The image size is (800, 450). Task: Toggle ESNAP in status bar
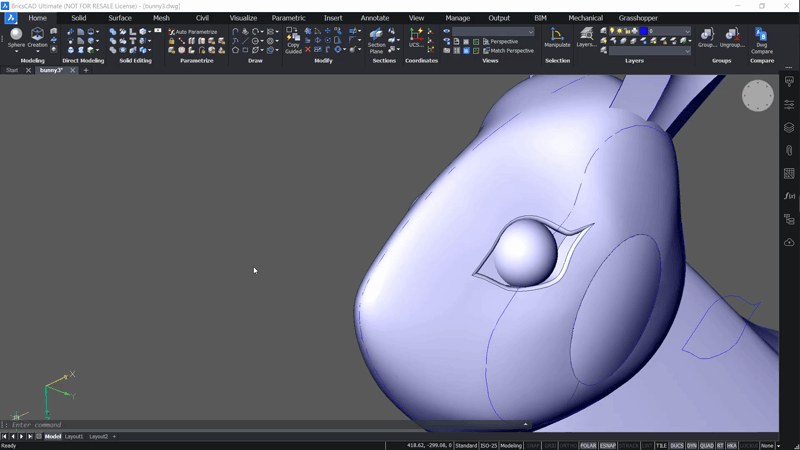[x=608, y=446]
